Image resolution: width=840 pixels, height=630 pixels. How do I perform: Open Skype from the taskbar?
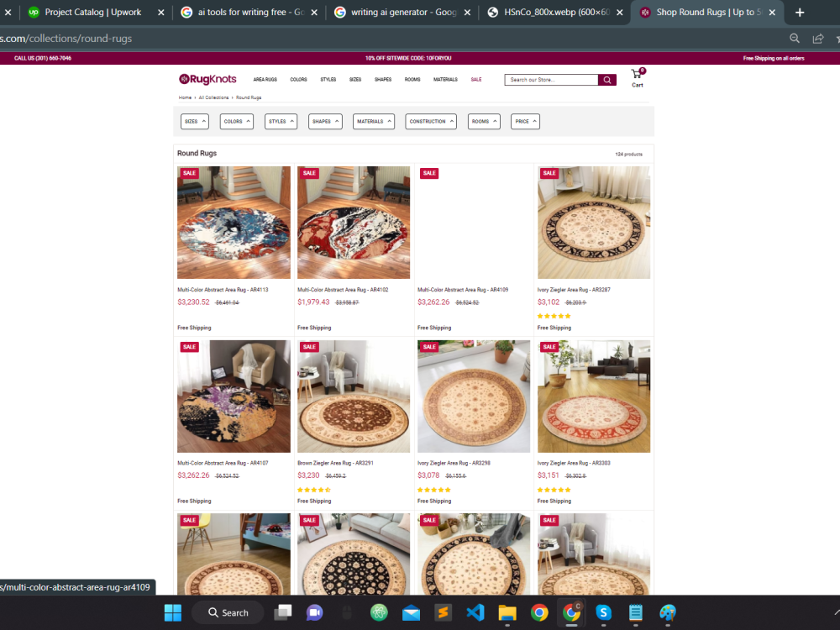coord(603,612)
